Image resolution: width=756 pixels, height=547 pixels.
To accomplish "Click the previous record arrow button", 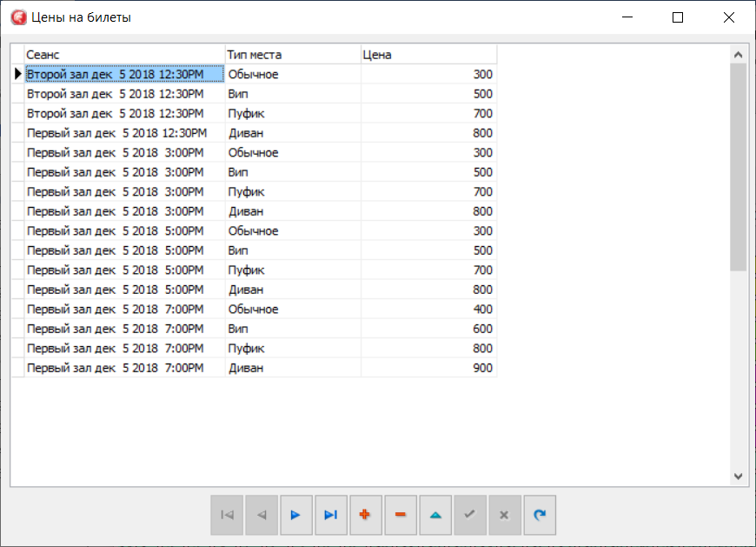I will tap(262, 515).
